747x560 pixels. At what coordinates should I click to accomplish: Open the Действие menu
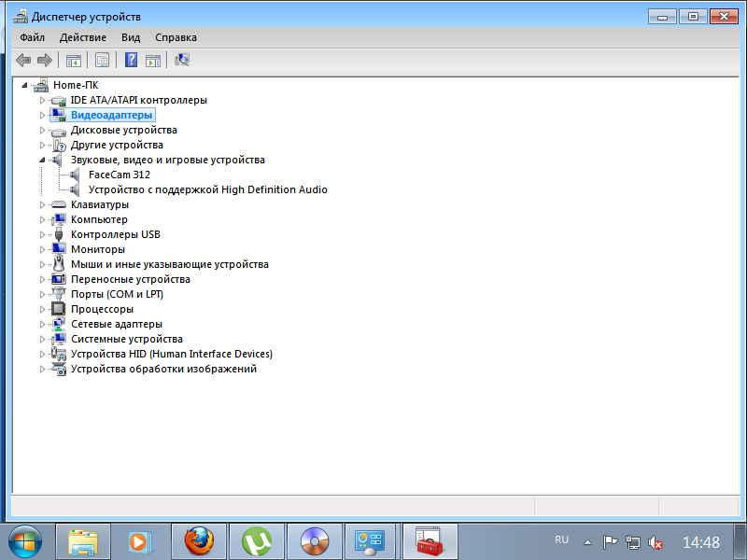point(83,37)
